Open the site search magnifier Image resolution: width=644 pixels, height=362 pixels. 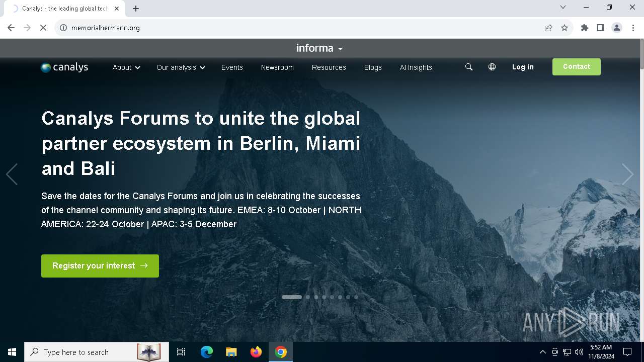[469, 67]
